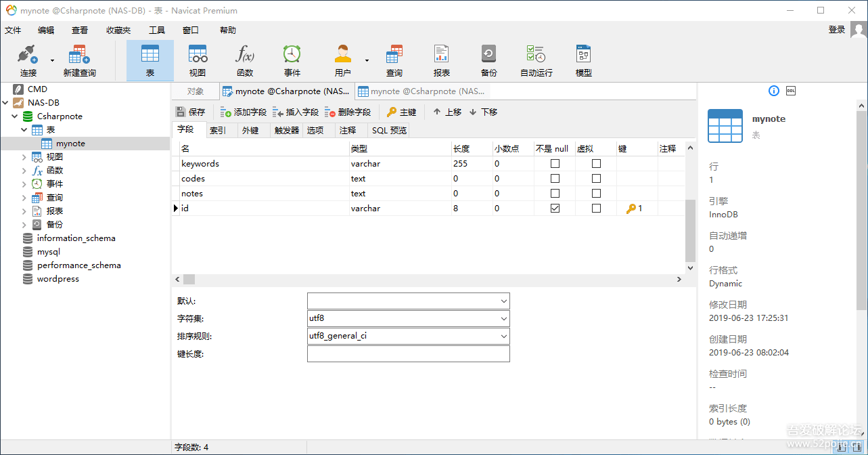Click the 保存 button
Screen dimensions: 868x455
tap(191, 112)
